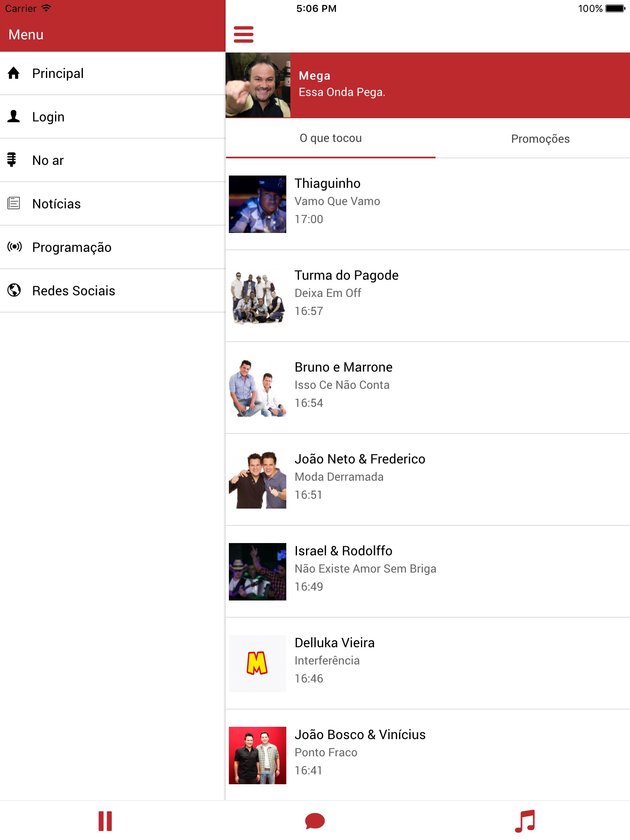630x840 pixels.
Task: Pause the radio stream
Action: [105, 821]
